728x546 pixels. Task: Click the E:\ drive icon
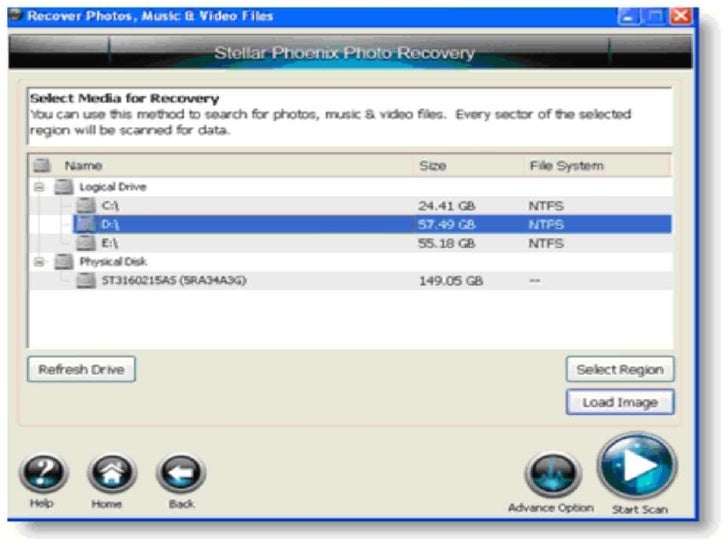pyautogui.click(x=86, y=243)
